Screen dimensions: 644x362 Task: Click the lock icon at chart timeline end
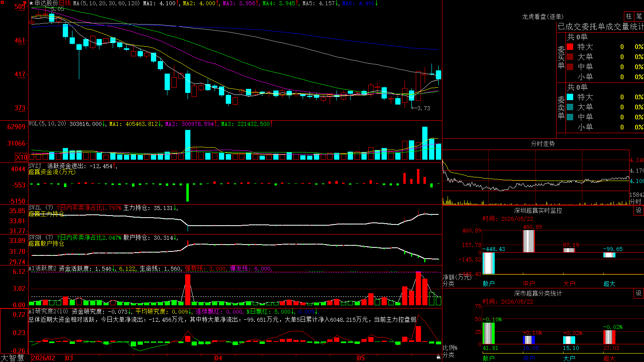[438, 357]
